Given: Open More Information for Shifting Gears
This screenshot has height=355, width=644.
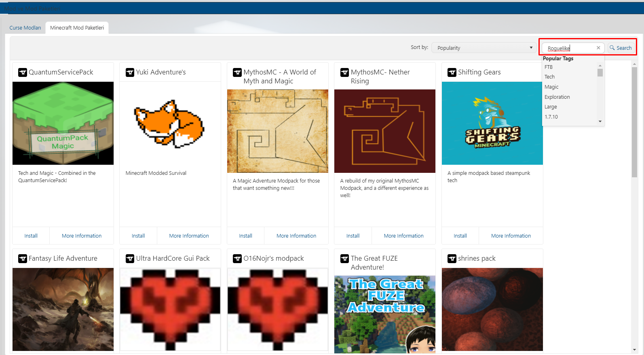Looking at the screenshot, I should [x=511, y=236].
